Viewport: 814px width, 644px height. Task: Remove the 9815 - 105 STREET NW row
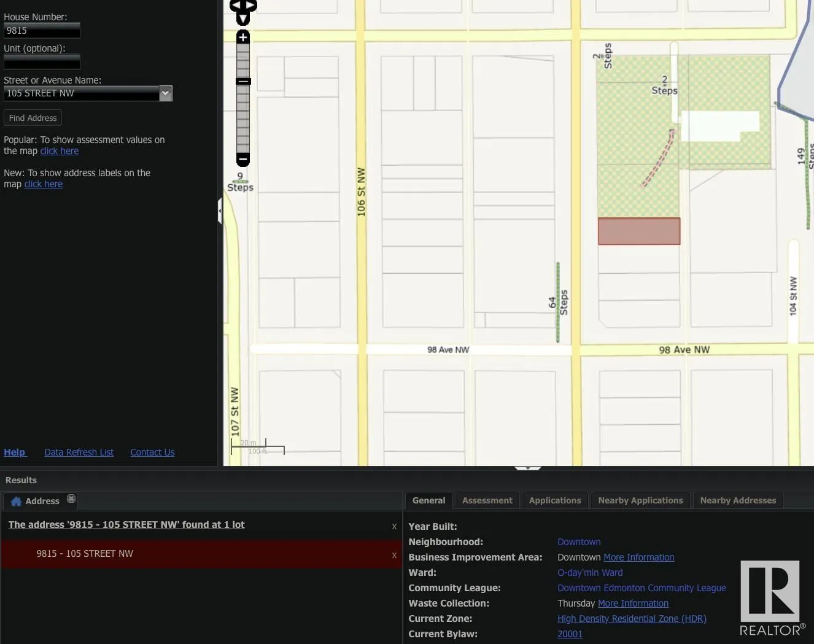pos(394,556)
